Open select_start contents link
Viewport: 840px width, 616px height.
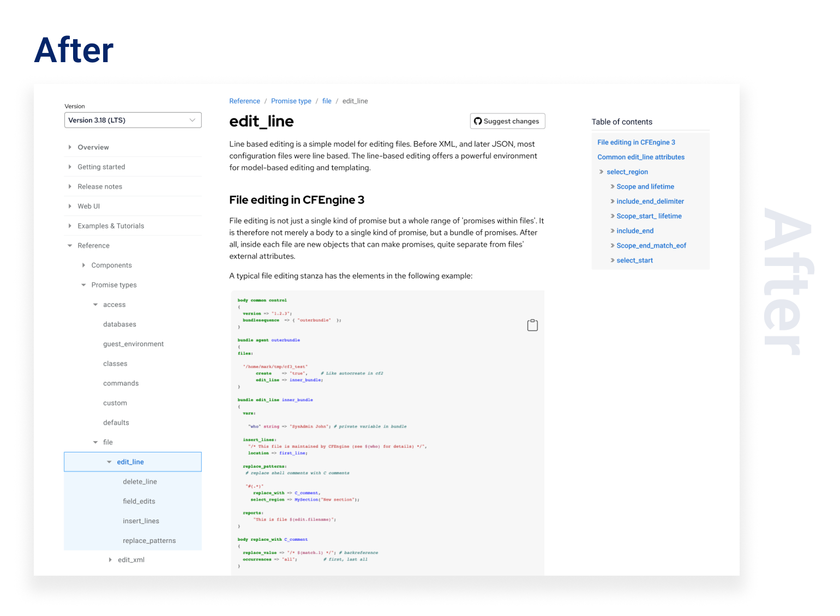635,260
